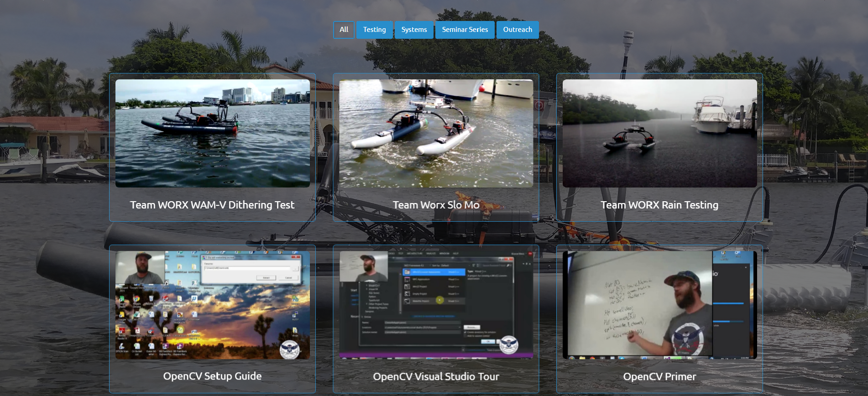Open the Rain Testing video thumbnail
The width and height of the screenshot is (868, 396).
659,133
